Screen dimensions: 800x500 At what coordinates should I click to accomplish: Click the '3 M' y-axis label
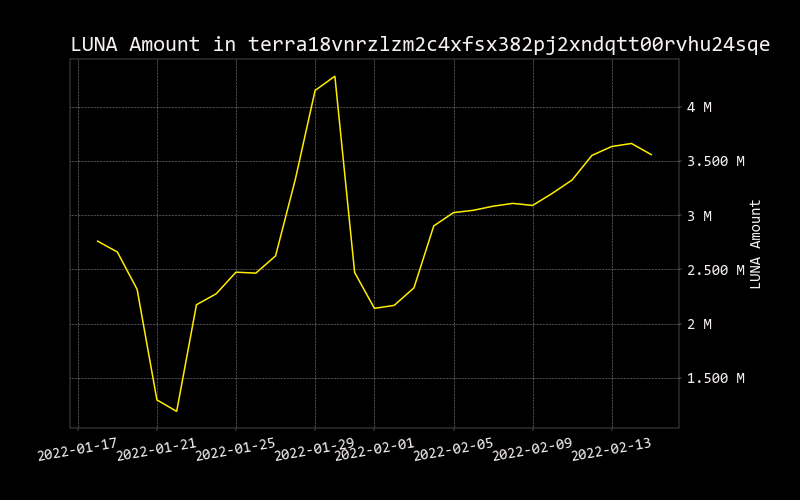point(699,216)
